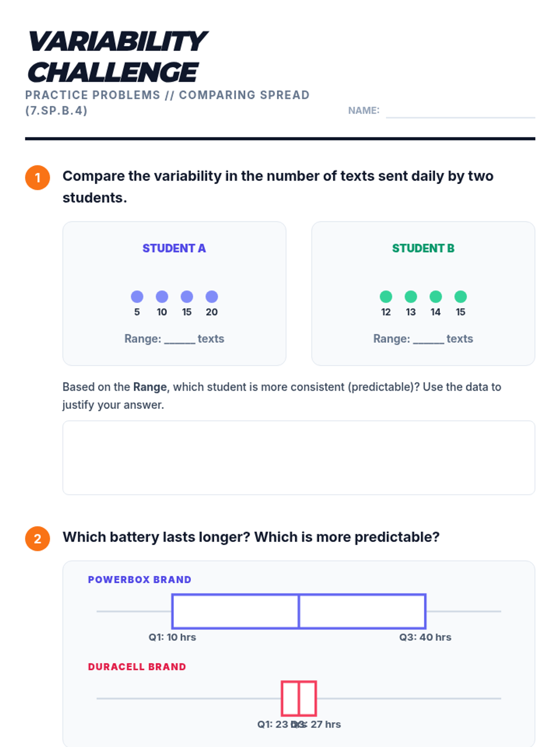Image resolution: width=560 pixels, height=747 pixels.
Task: Click the STUDENT A heading
Action: point(174,248)
